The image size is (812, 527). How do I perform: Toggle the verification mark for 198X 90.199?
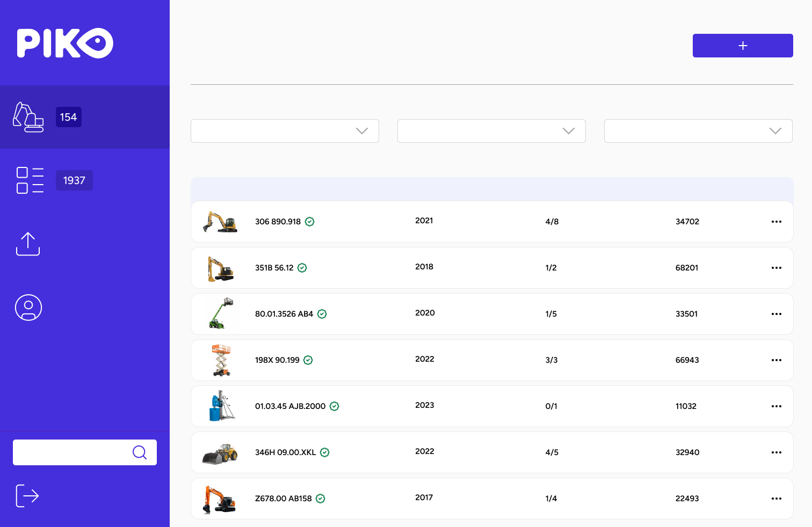pyautogui.click(x=308, y=360)
